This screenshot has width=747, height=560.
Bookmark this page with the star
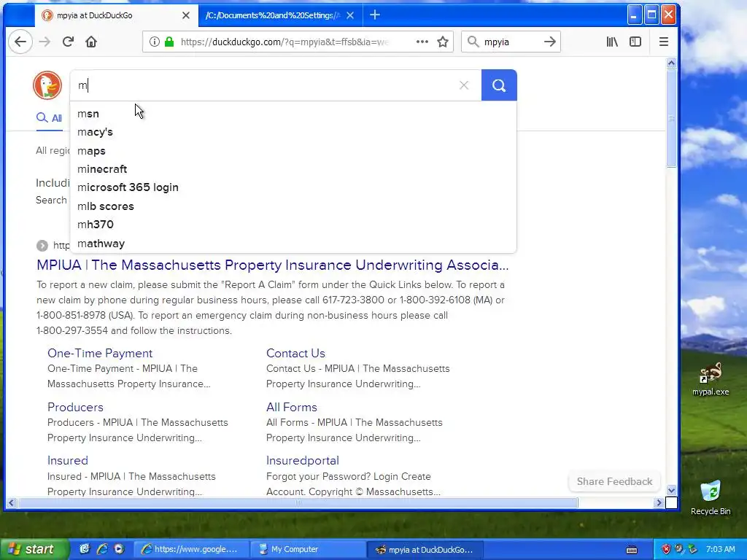coord(443,42)
